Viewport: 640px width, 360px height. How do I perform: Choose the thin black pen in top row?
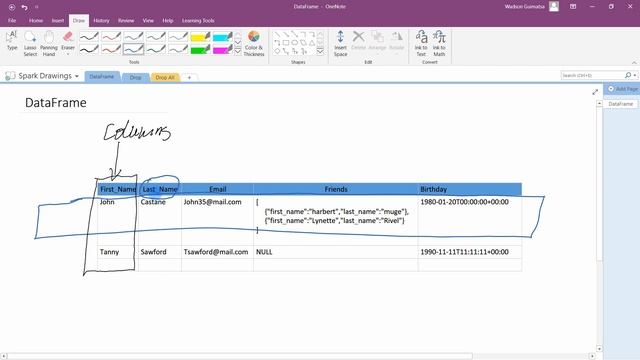click(89, 37)
